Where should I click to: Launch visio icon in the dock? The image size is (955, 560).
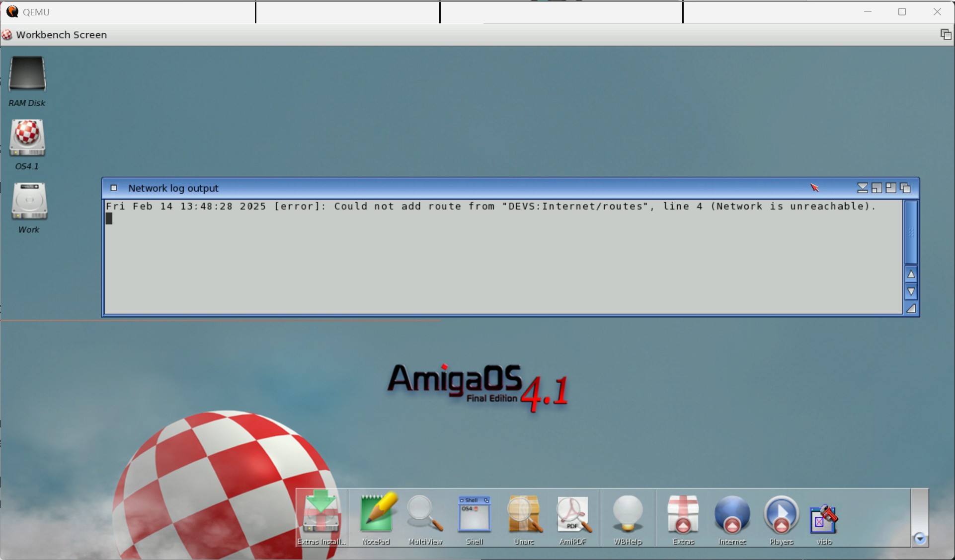point(824,522)
